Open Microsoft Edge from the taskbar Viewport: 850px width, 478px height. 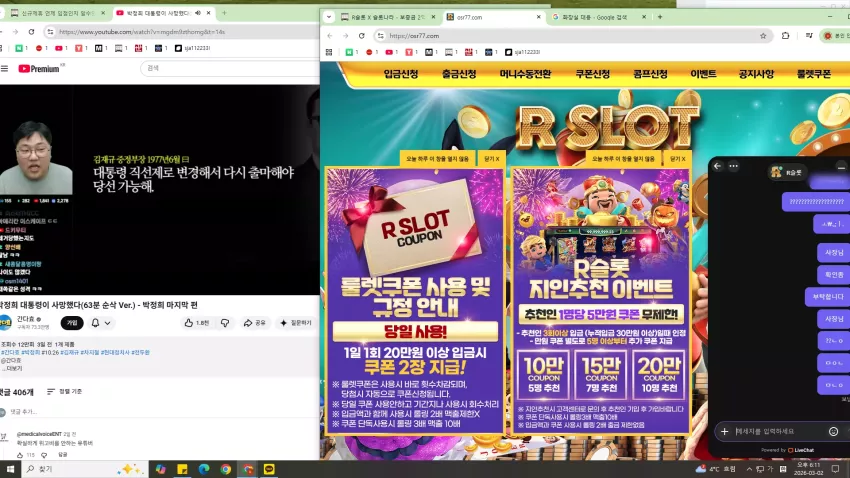pos(204,469)
